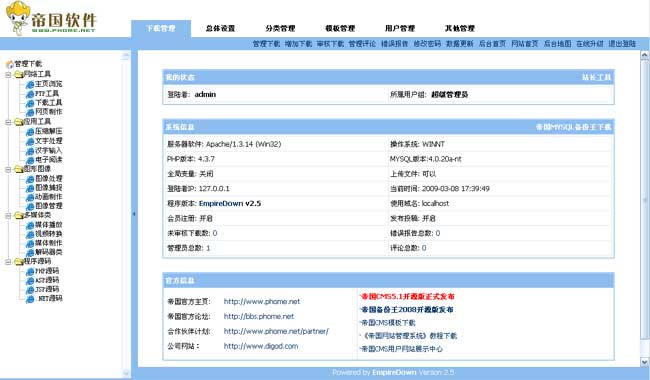
Task: Click the IE icon next to 视频转换
Action: pyautogui.click(x=30, y=235)
